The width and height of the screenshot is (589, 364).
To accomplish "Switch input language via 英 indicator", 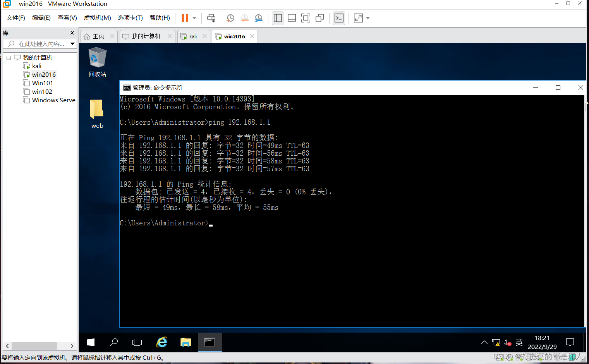I will 519,342.
